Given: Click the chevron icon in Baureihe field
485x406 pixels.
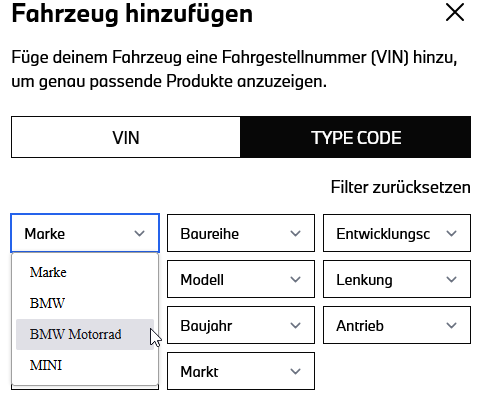Looking at the screenshot, I should pos(295,233).
